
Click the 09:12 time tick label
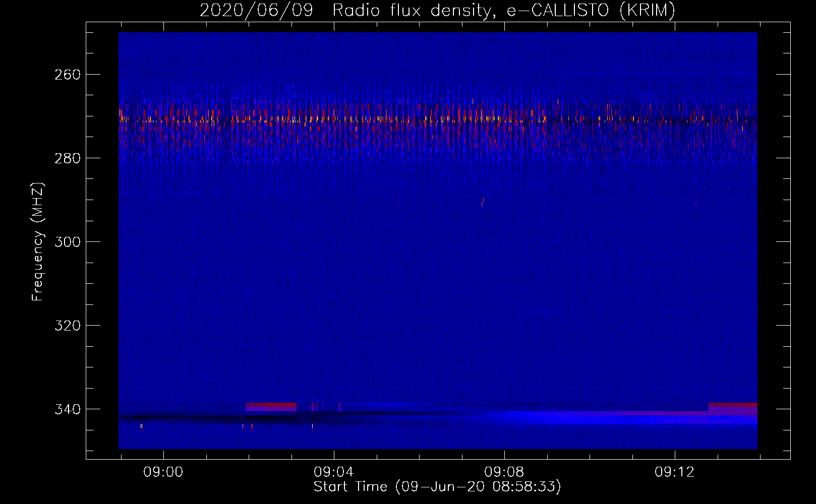click(x=675, y=472)
